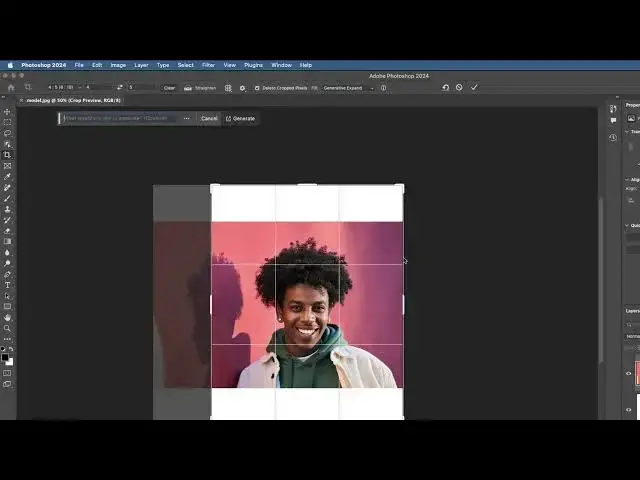Image resolution: width=640 pixels, height=480 pixels.
Task: Select the Brush tool
Action: pyautogui.click(x=7, y=198)
